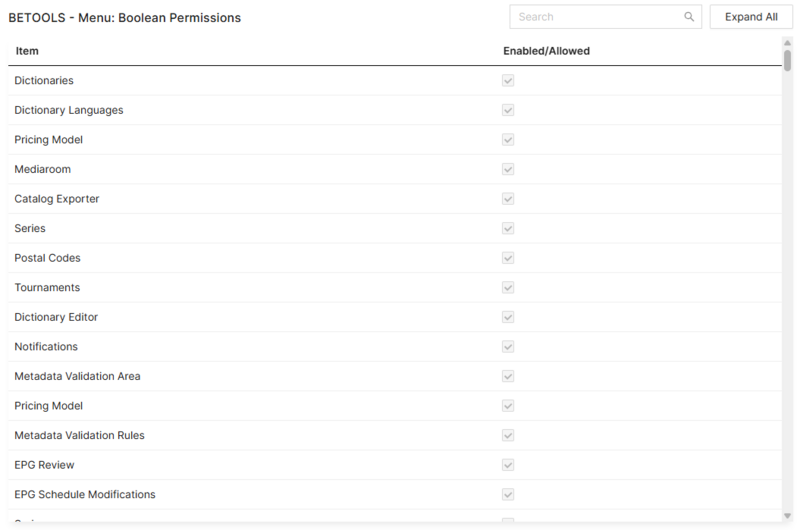The height and width of the screenshot is (530, 800).
Task: Toggle the Dictionaries checkbox
Action: pos(508,81)
